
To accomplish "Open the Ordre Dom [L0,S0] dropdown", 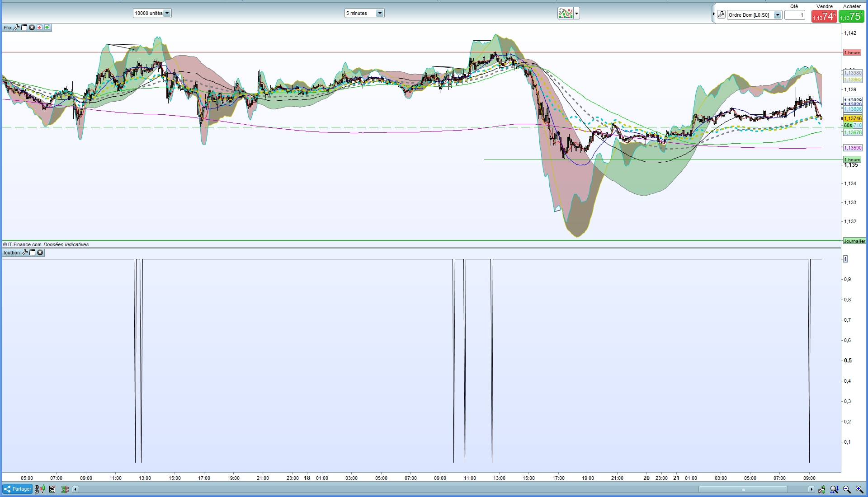I will tap(778, 15).
